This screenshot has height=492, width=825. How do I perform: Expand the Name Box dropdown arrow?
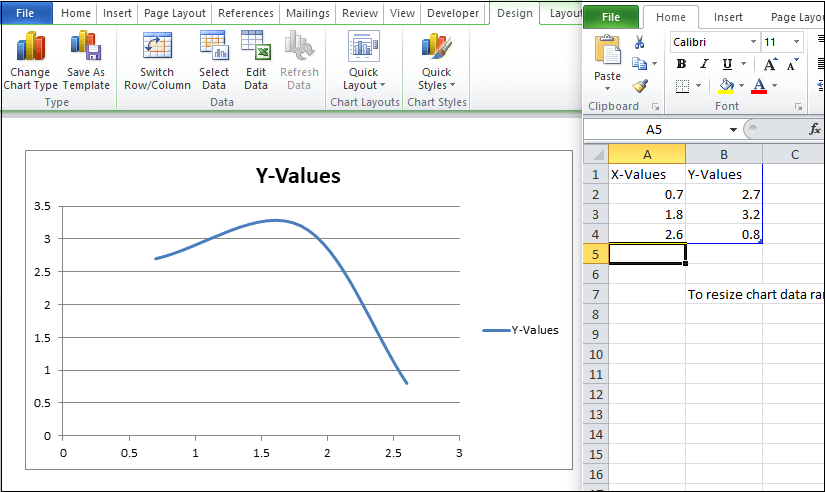tap(733, 130)
